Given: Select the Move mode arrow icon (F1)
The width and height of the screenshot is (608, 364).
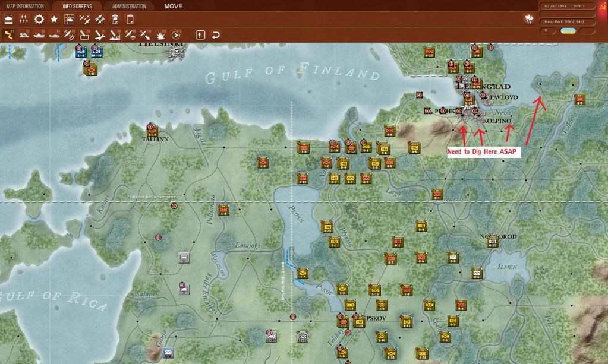Looking at the screenshot, I should click(x=9, y=35).
